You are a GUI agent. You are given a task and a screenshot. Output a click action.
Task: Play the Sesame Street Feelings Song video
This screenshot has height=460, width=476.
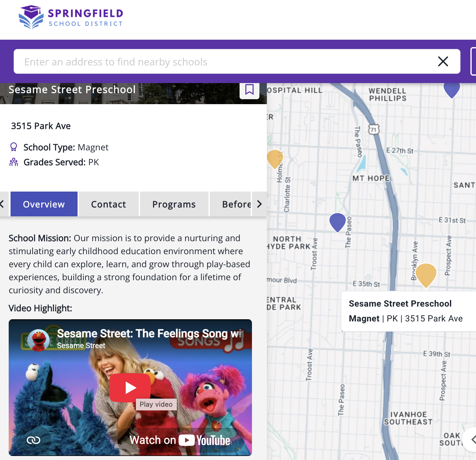pyautogui.click(x=130, y=387)
